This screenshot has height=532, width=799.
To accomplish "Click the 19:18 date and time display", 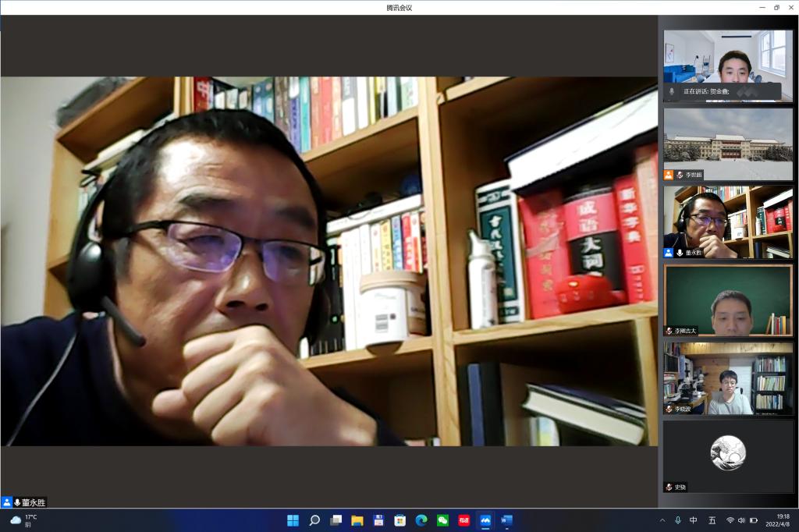I will coord(782,520).
